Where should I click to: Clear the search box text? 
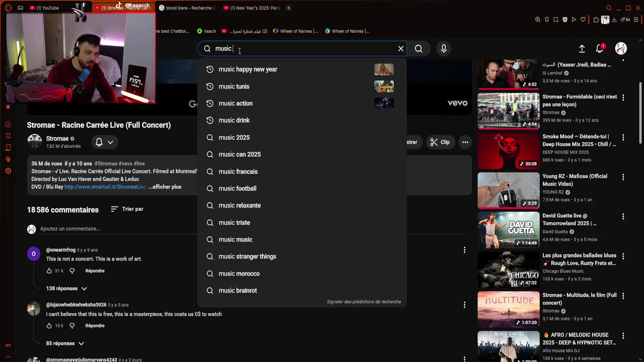pyautogui.click(x=401, y=49)
